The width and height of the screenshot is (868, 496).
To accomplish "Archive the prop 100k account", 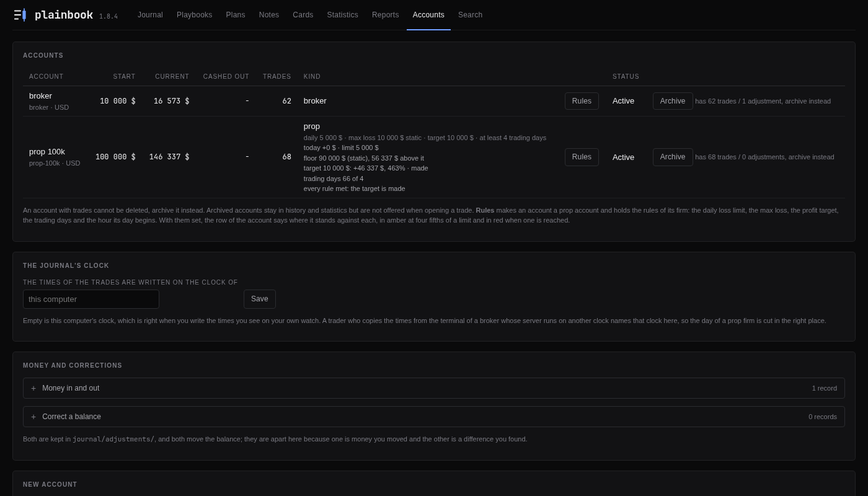I will click(673, 157).
